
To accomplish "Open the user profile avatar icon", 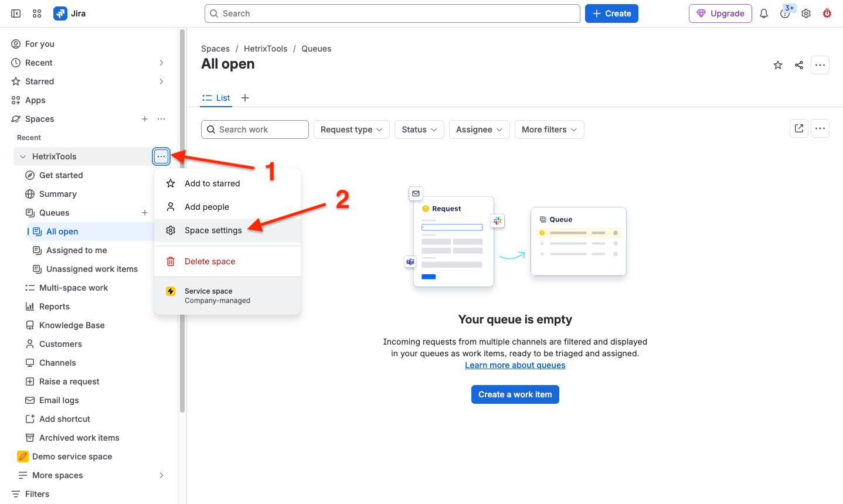I will (x=827, y=13).
